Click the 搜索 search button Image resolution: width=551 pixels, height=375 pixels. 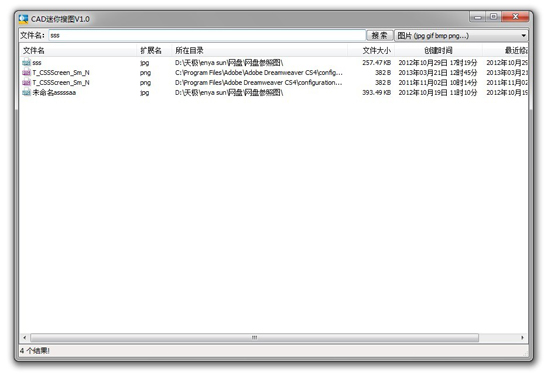point(380,35)
